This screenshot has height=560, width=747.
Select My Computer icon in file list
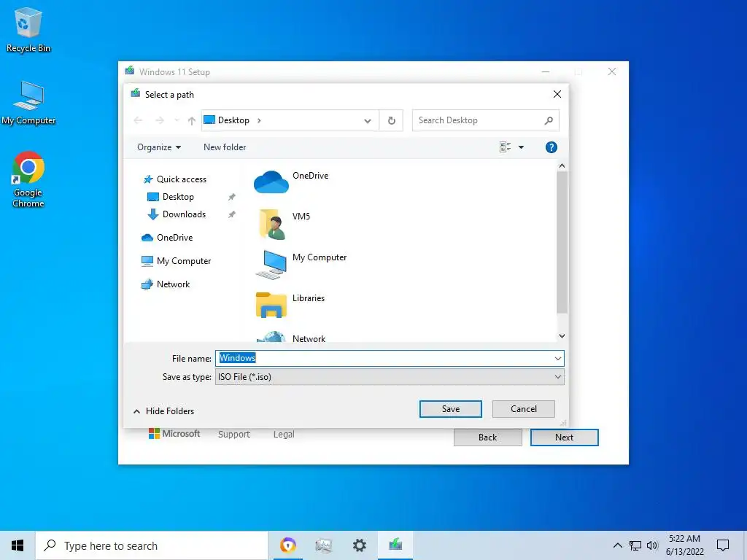[x=271, y=264]
